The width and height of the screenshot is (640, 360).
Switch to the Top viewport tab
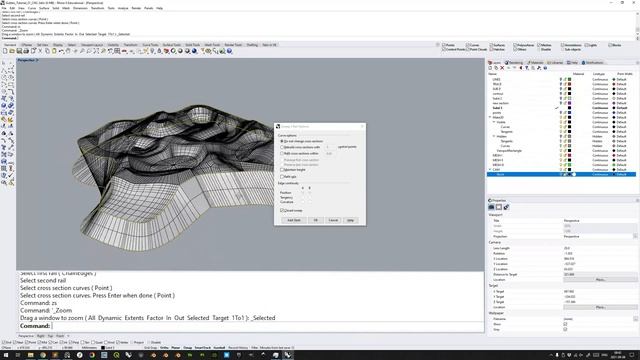[50, 336]
